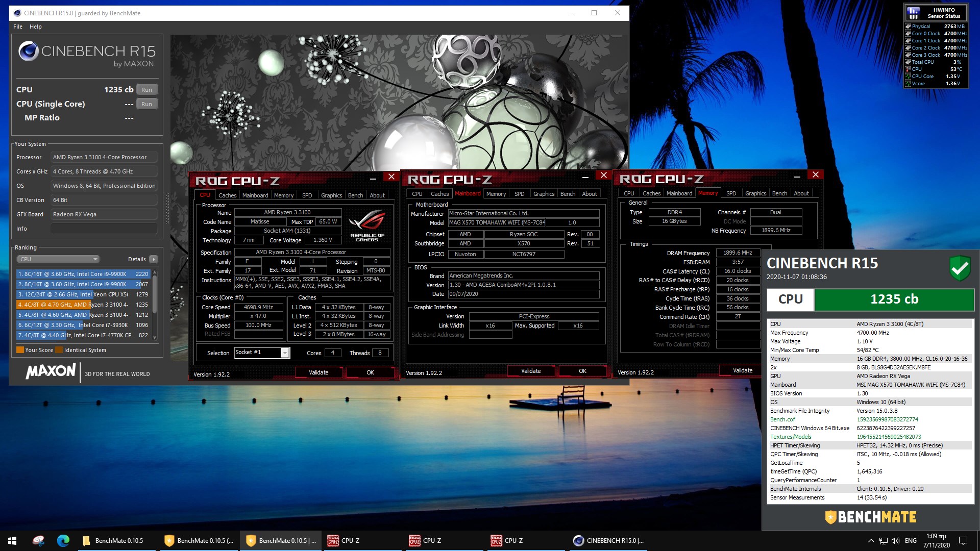The image size is (980, 551).
Task: Click the empty Info field in Cinebench
Action: point(104,229)
